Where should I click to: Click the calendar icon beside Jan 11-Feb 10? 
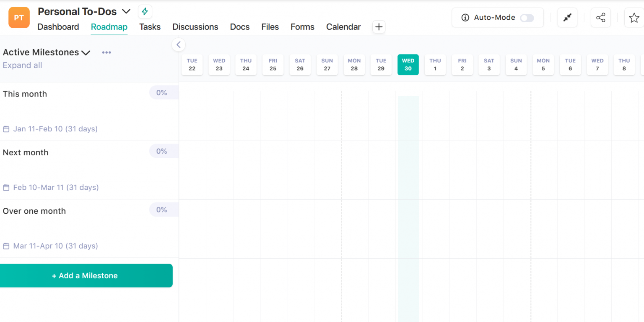click(6, 129)
